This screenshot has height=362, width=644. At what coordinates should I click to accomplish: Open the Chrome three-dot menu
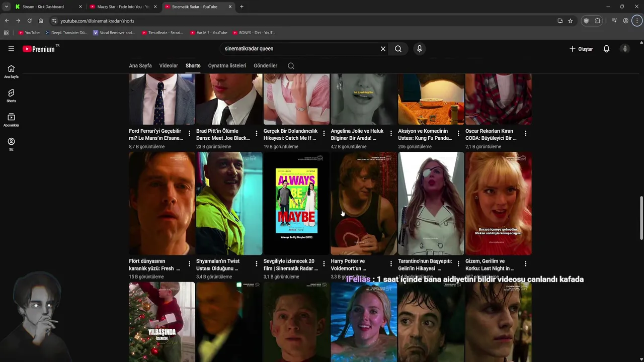point(637,21)
